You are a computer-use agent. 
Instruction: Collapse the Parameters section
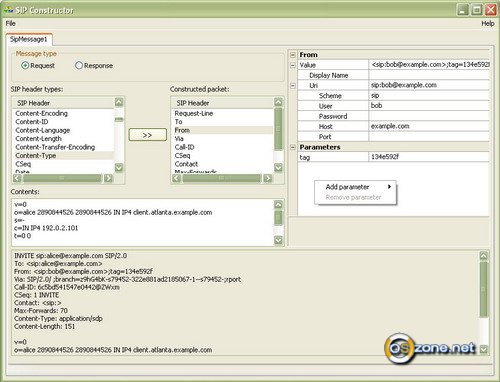[293, 147]
